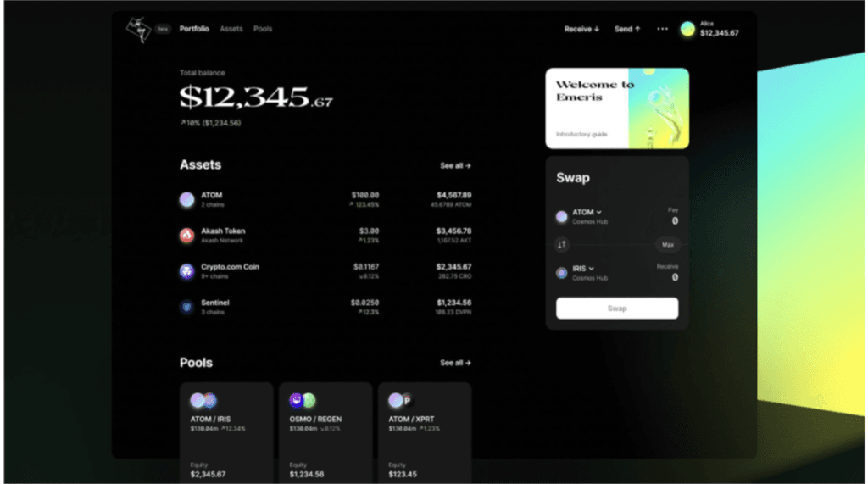Click See all next to Pools
The height and width of the screenshot is (484, 868).
pos(455,363)
